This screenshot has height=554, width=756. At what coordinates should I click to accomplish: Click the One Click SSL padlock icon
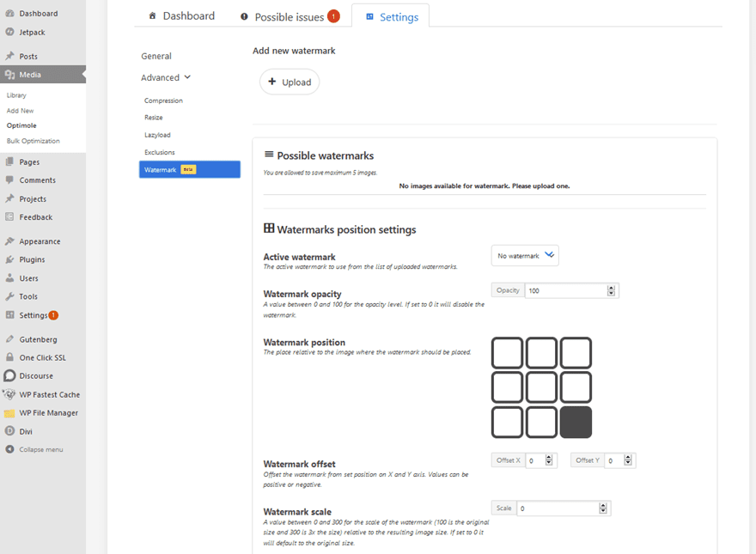pos(10,357)
